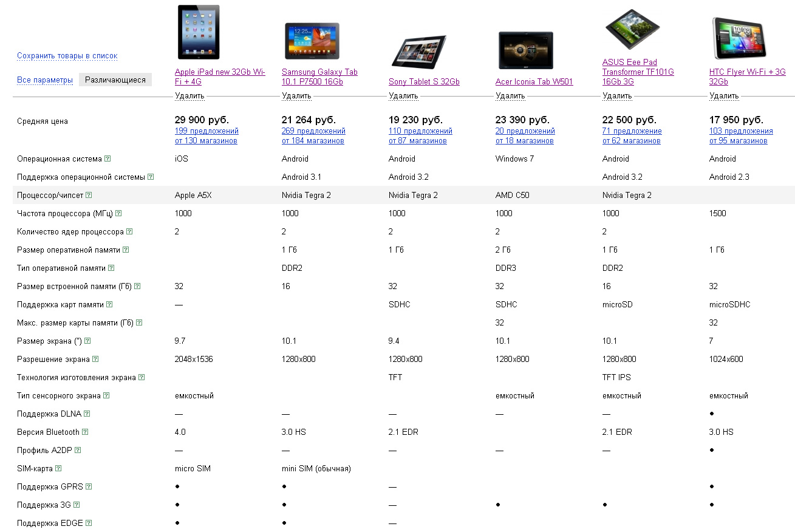Switch to Все параметры view

[x=45, y=80]
